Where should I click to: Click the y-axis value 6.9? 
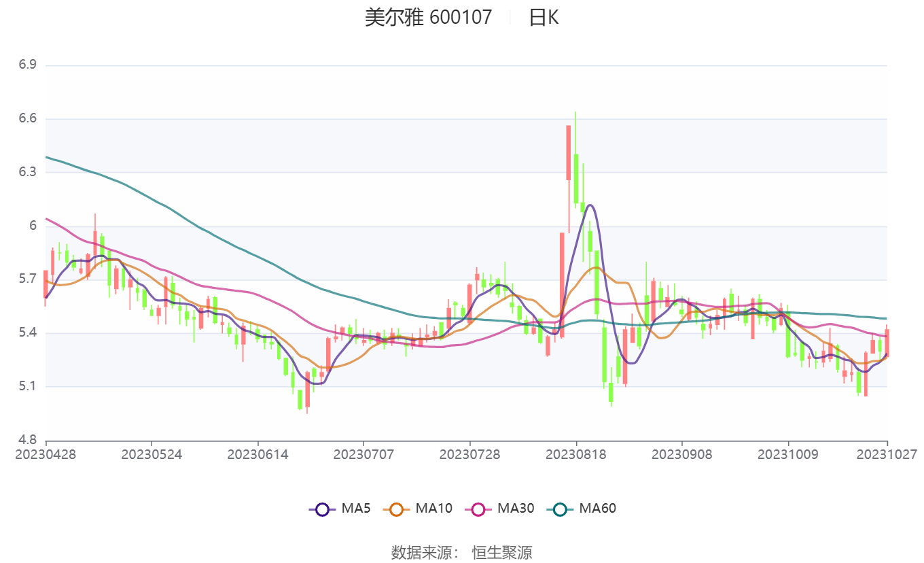[x=27, y=65]
